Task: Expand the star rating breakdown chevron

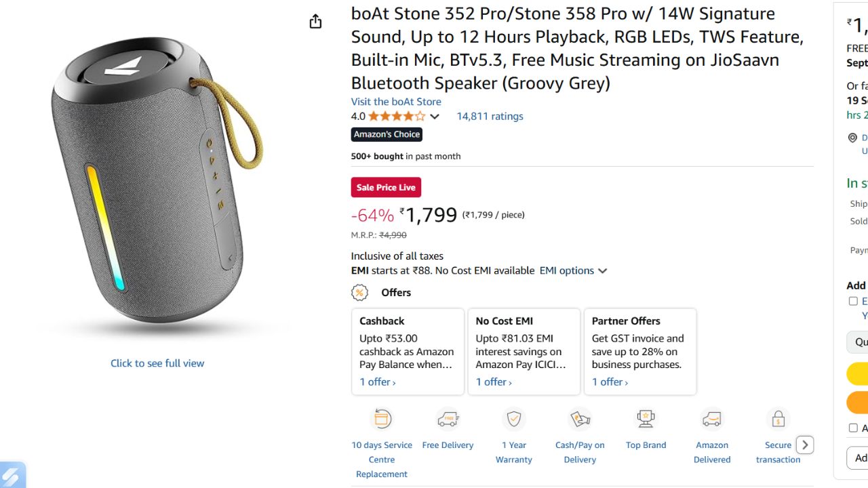Action: tap(435, 117)
